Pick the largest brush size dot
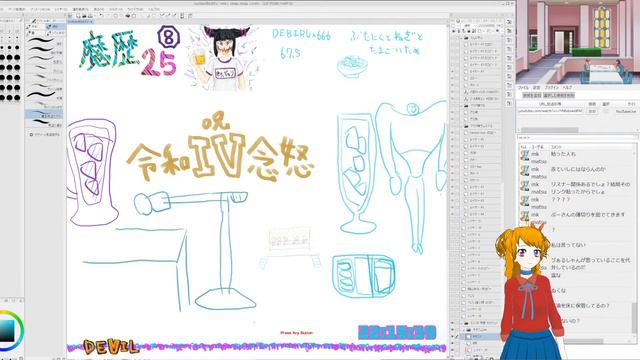This screenshot has width=640, height=360. coord(17,98)
